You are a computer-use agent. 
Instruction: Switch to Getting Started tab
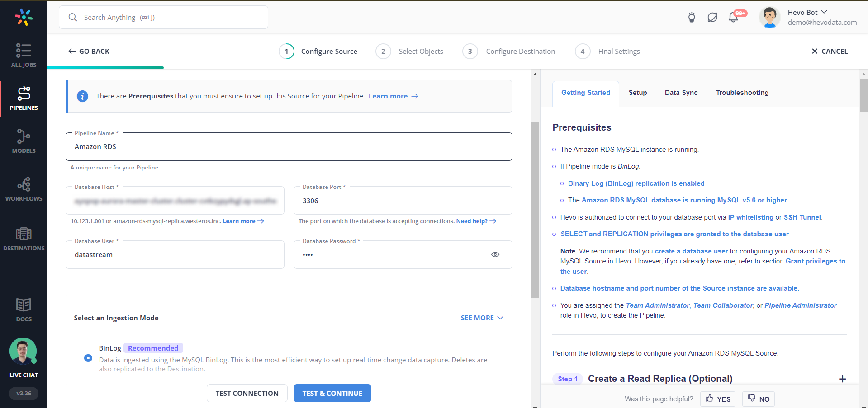coord(586,93)
